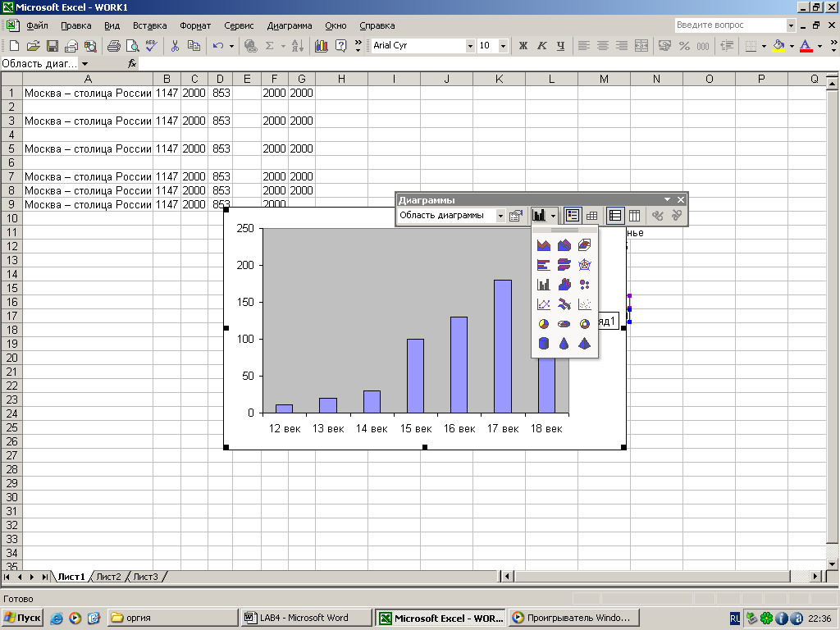Viewport: 840px width, 630px height.
Task: Toggle Italic formatting (К)
Action: click(541, 46)
